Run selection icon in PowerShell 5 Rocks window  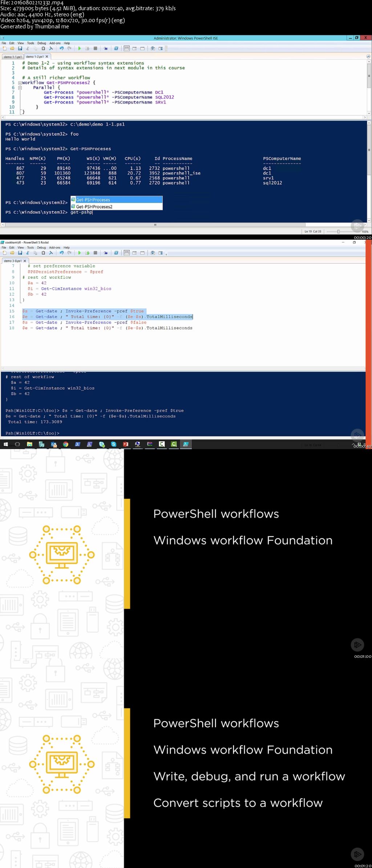coord(88,253)
